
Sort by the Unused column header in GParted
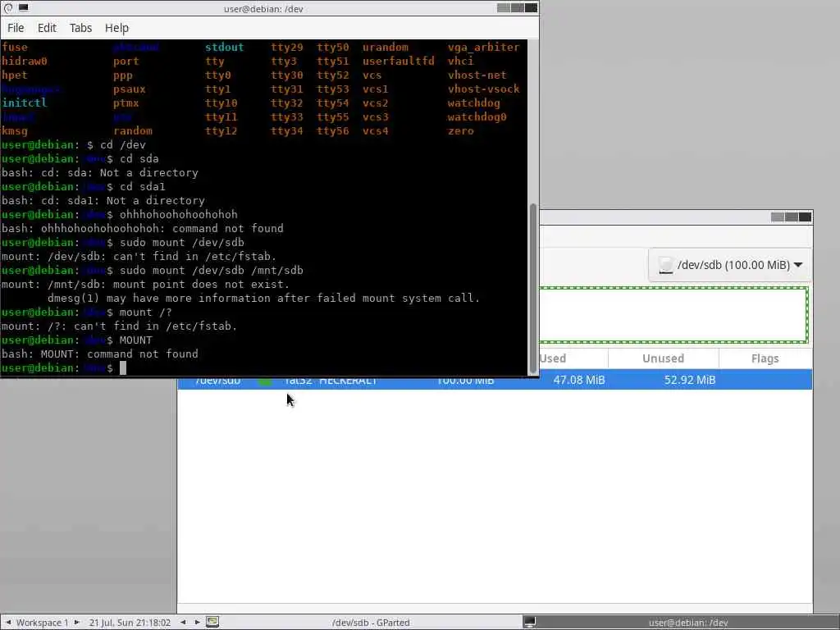coord(663,358)
